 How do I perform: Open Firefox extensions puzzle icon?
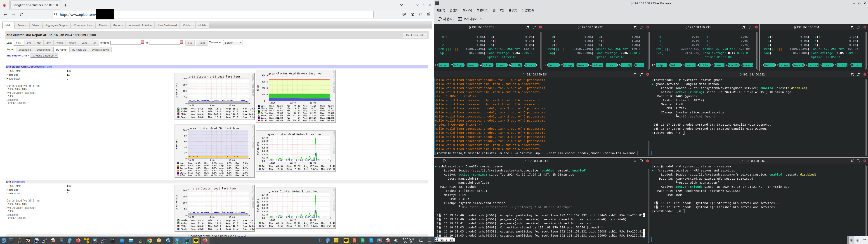click(x=420, y=14)
